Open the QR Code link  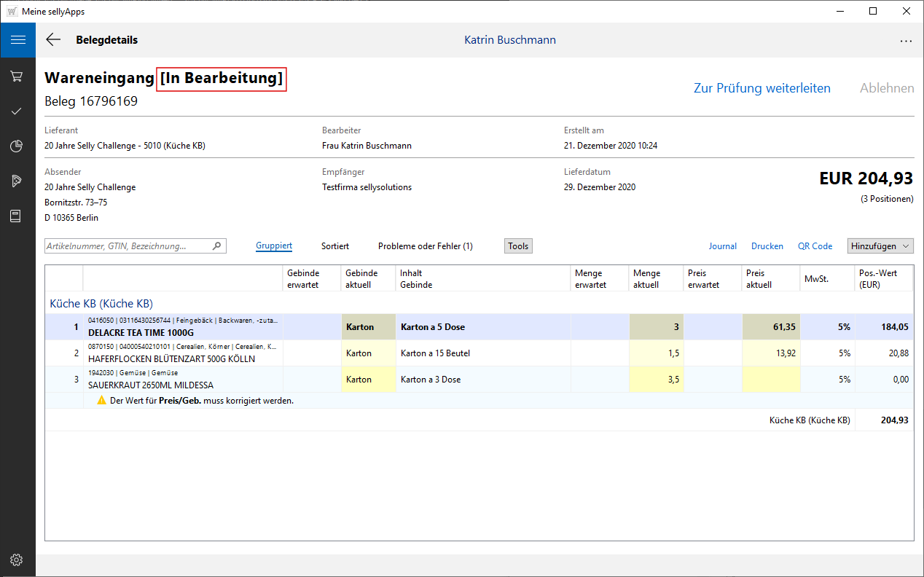(815, 246)
